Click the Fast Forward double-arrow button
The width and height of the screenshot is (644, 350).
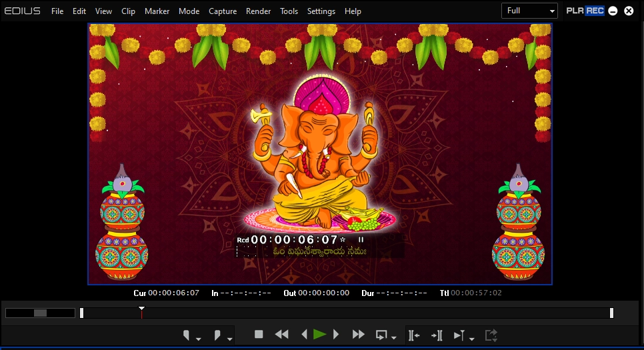pyautogui.click(x=358, y=335)
